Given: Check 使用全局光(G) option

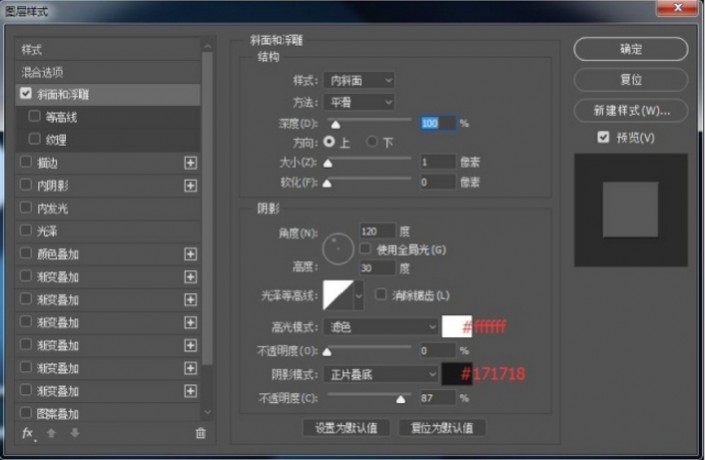Looking at the screenshot, I should 365,249.
